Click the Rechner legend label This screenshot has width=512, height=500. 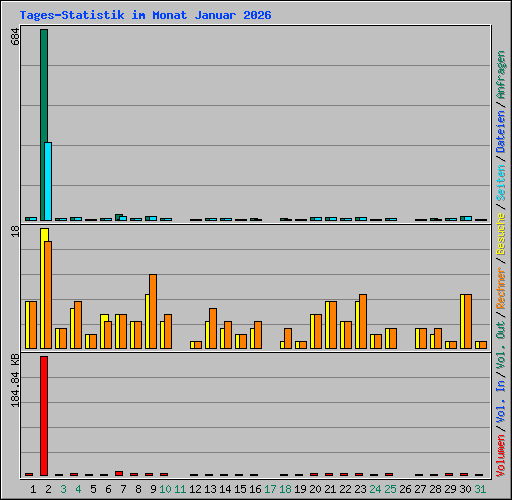[x=501, y=288]
